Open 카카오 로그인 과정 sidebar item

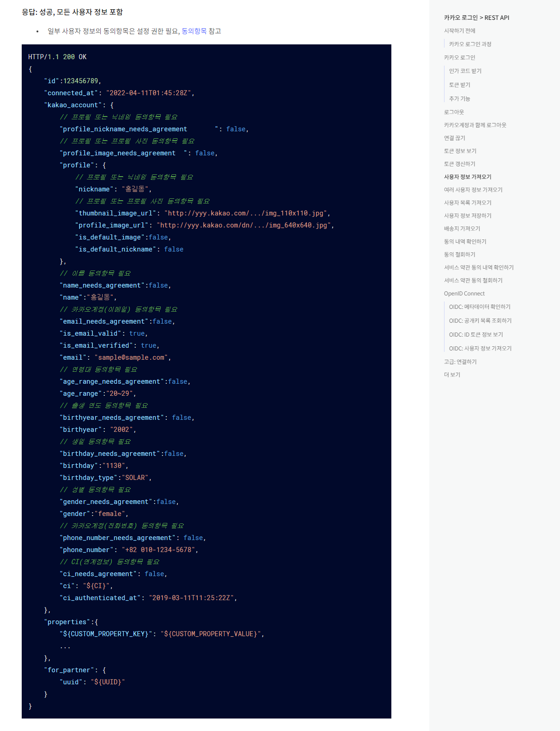pos(470,44)
